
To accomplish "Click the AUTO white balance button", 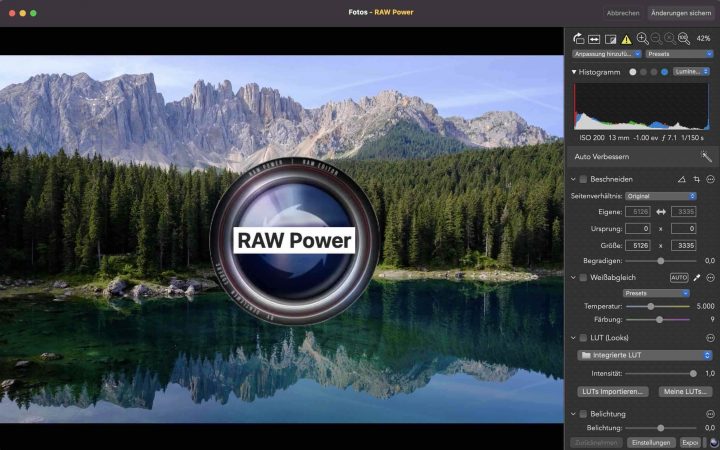I will (x=679, y=277).
